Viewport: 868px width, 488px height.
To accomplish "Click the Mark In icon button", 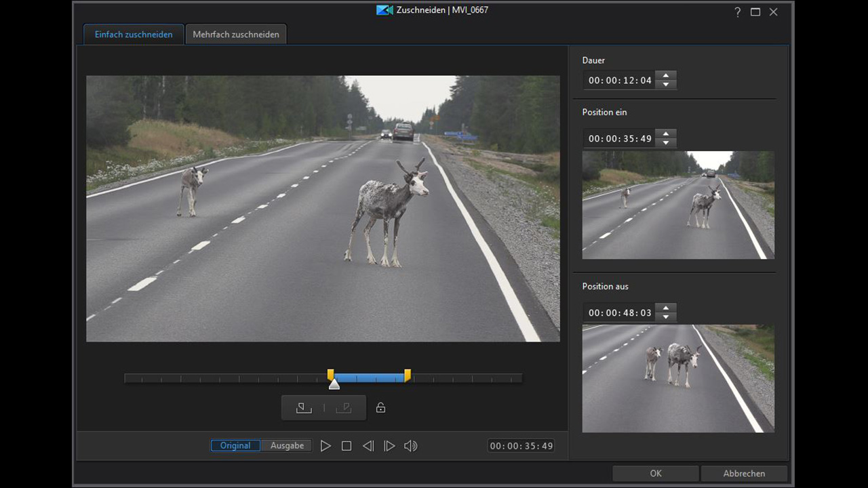I will 304,407.
